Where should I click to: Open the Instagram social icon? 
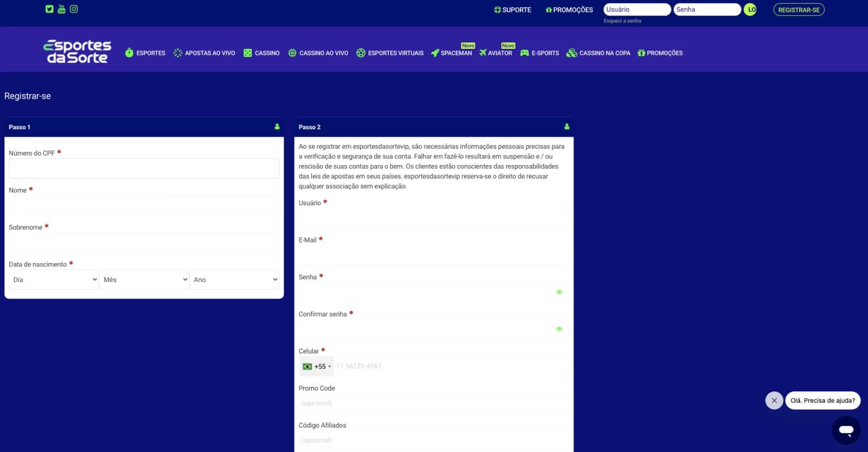coord(74,9)
